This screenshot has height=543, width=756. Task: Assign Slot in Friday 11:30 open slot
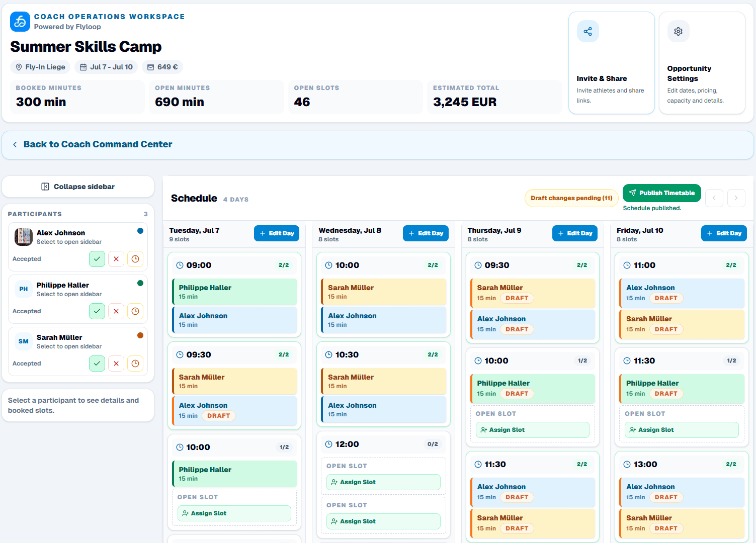[x=682, y=430]
